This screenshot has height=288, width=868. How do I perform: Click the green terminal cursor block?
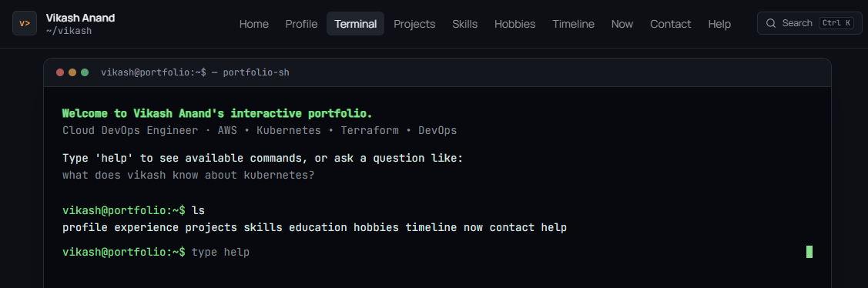coord(809,252)
